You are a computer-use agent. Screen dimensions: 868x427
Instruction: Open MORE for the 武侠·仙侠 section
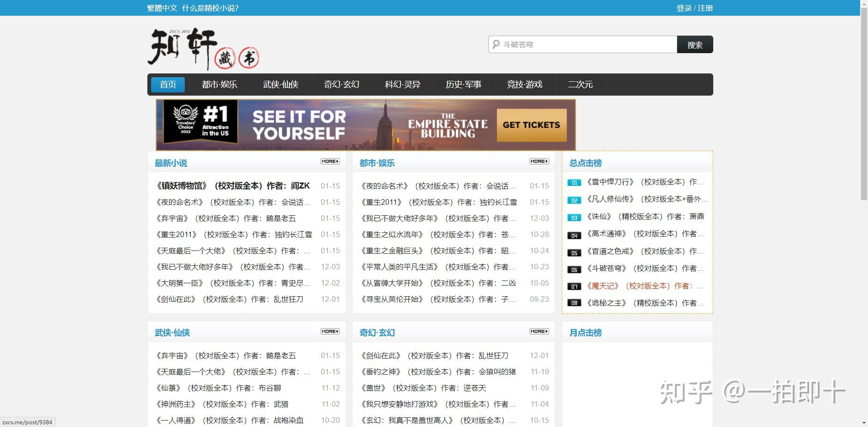(330, 331)
